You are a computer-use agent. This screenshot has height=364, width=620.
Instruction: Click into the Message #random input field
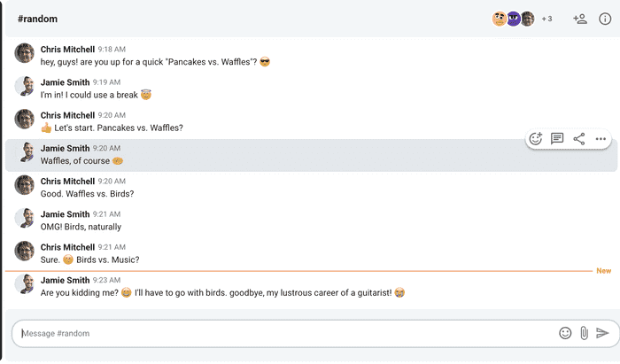tap(284, 333)
